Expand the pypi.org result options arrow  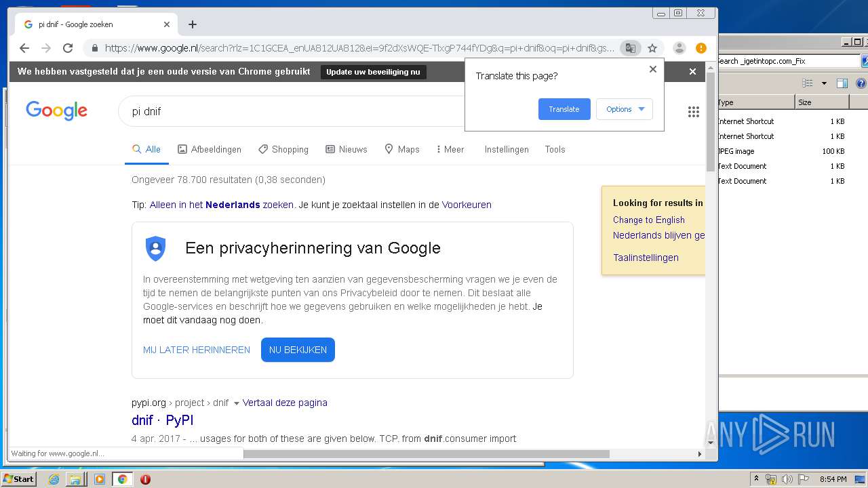click(x=236, y=403)
